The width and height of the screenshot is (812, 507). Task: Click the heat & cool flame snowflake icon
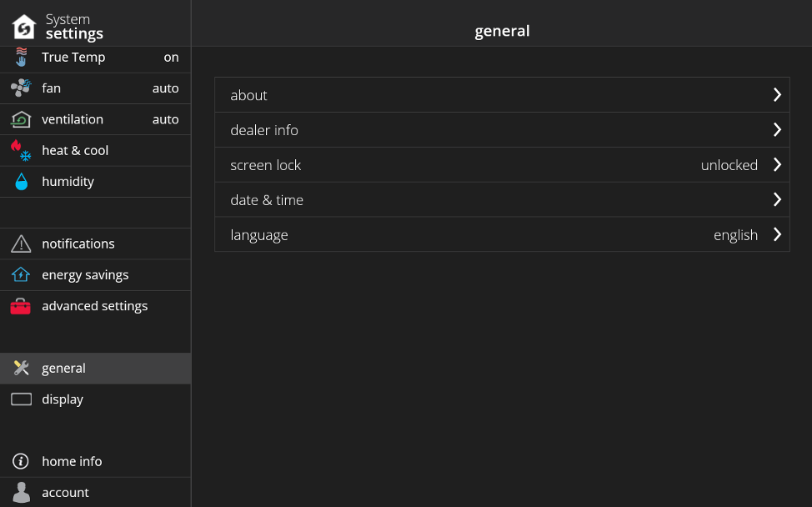click(x=21, y=151)
